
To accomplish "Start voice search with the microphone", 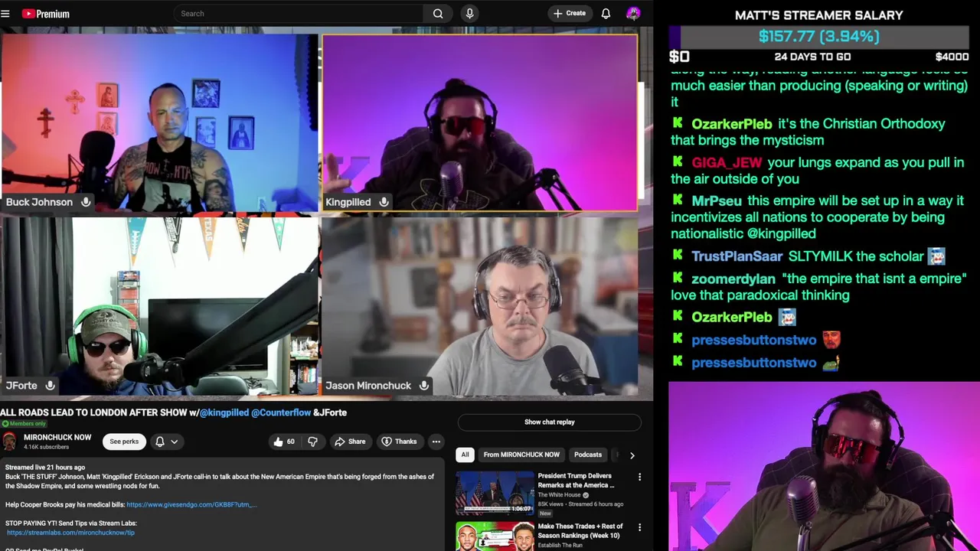I will coord(469,14).
